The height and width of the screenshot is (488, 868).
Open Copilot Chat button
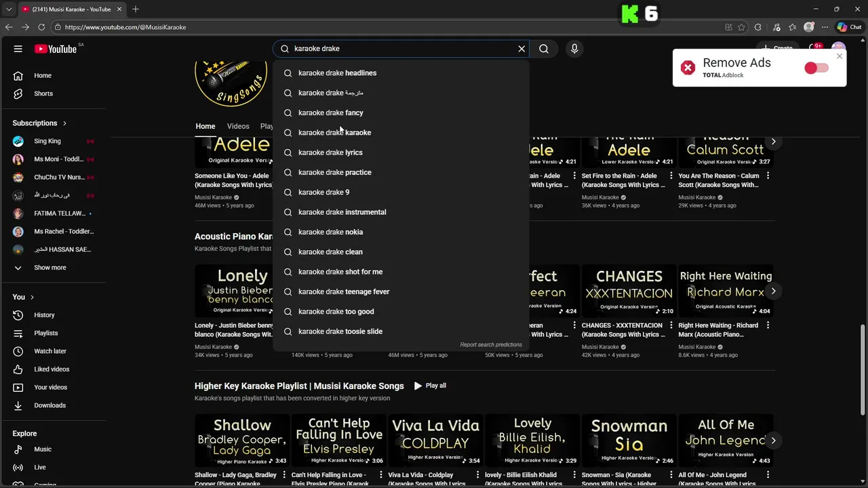point(849,27)
